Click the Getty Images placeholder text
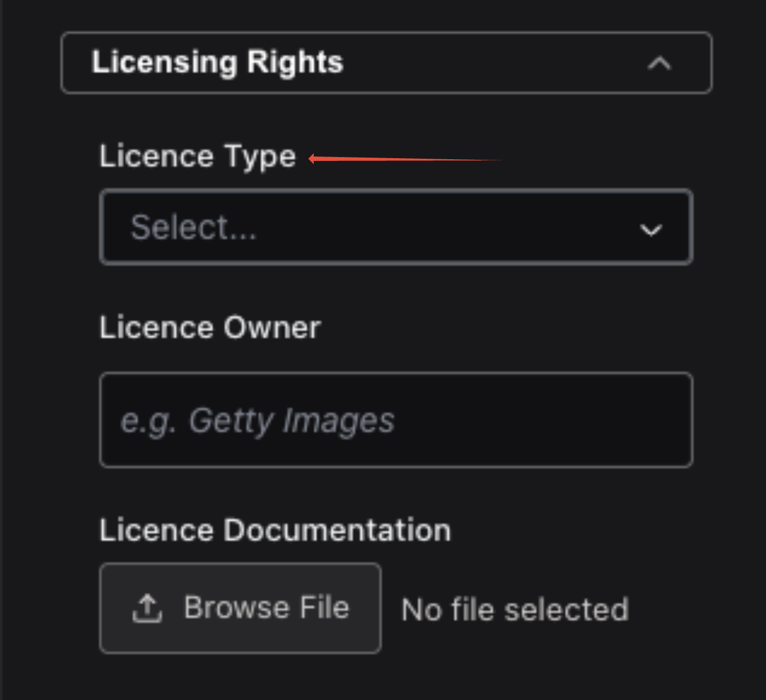 click(x=257, y=421)
